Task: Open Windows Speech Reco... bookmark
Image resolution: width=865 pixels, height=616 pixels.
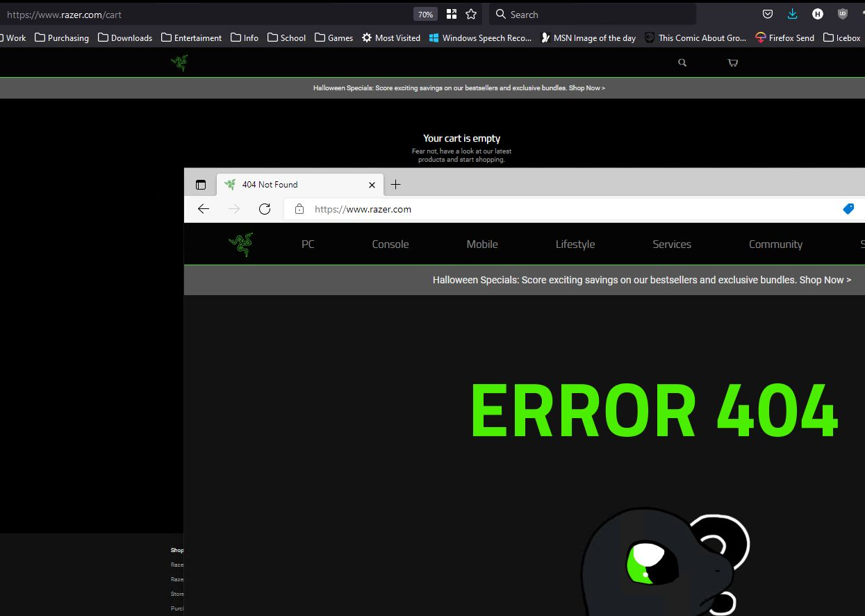Action: (x=480, y=38)
